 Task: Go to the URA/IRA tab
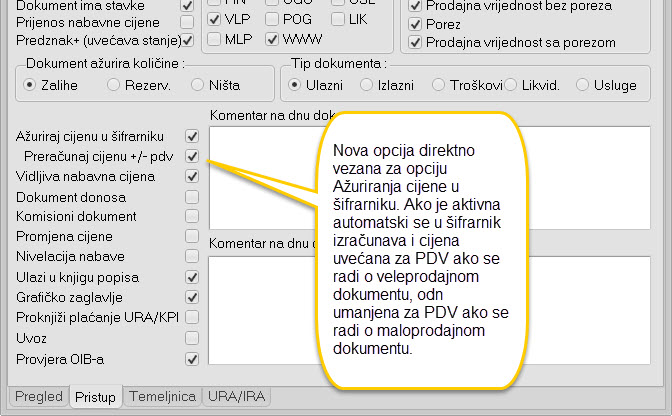[x=236, y=396]
